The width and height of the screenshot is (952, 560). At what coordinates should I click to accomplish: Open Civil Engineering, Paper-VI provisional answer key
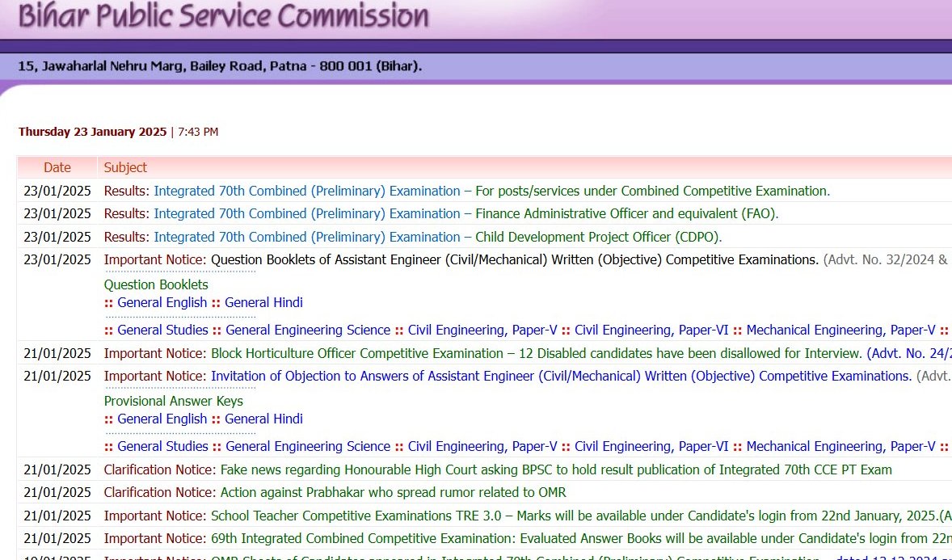point(651,446)
